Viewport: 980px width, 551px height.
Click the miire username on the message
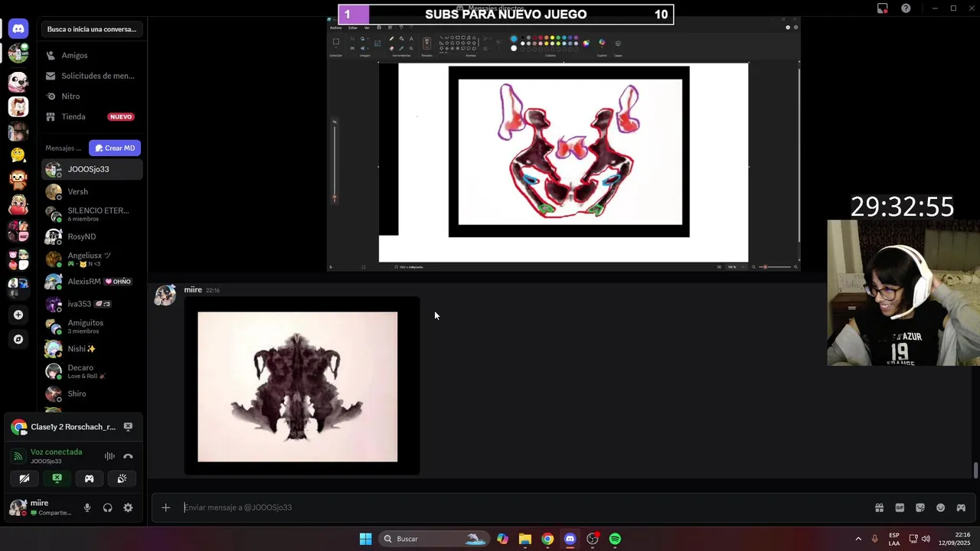[193, 290]
